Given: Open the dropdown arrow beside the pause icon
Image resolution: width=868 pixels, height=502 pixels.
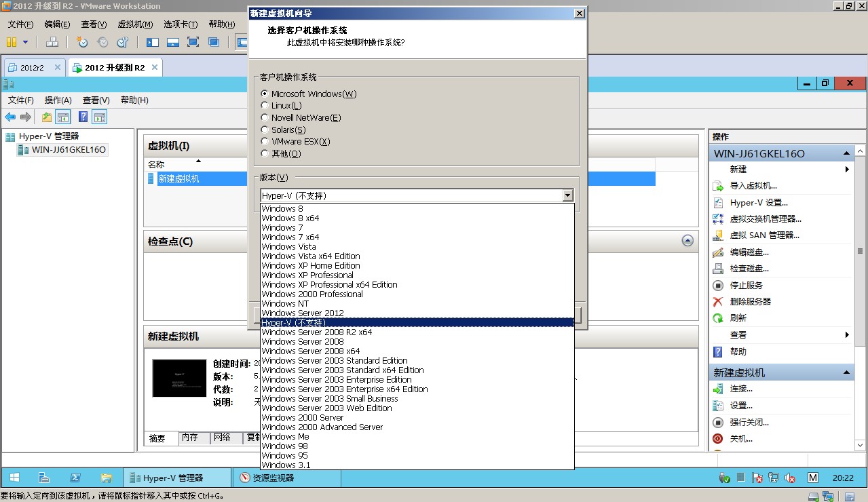Looking at the screenshot, I should (26, 42).
